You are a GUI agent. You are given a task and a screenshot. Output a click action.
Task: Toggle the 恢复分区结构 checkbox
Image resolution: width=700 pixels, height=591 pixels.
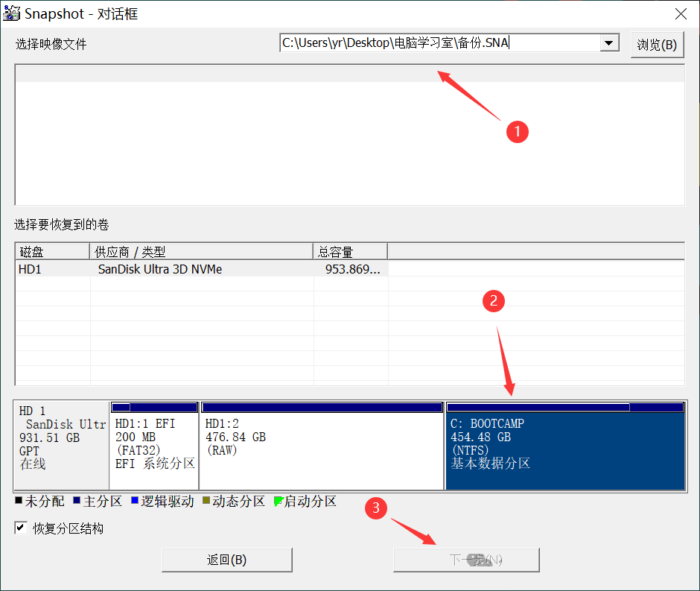tap(21, 528)
